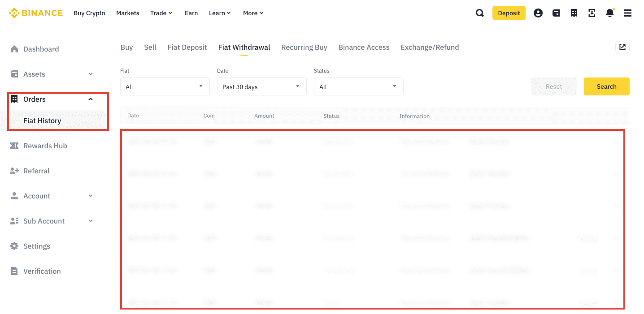The image size is (644, 314).
Task: Click the Coin column header
Action: pos(209,116)
